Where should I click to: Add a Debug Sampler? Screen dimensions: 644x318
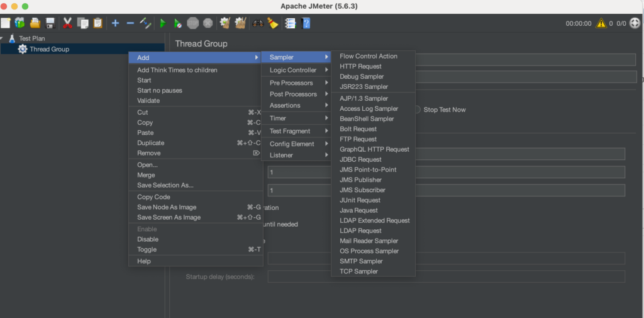374,77
